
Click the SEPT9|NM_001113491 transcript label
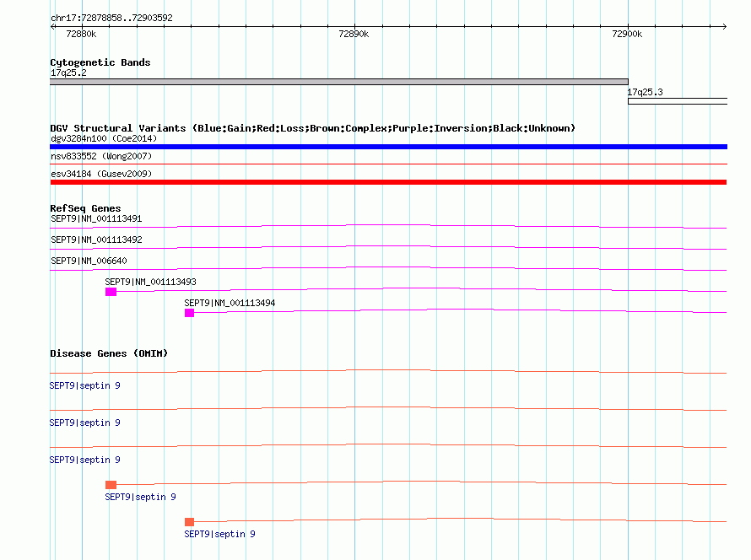[96, 218]
